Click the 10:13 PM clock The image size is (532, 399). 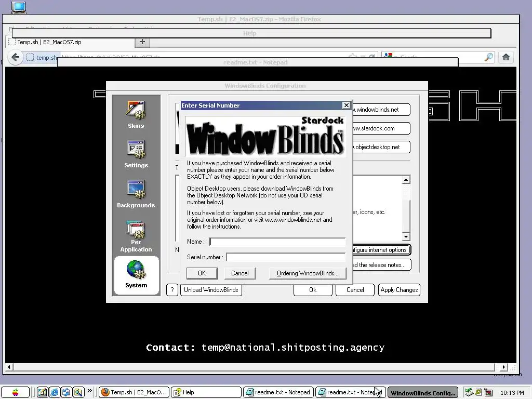[x=512, y=393]
